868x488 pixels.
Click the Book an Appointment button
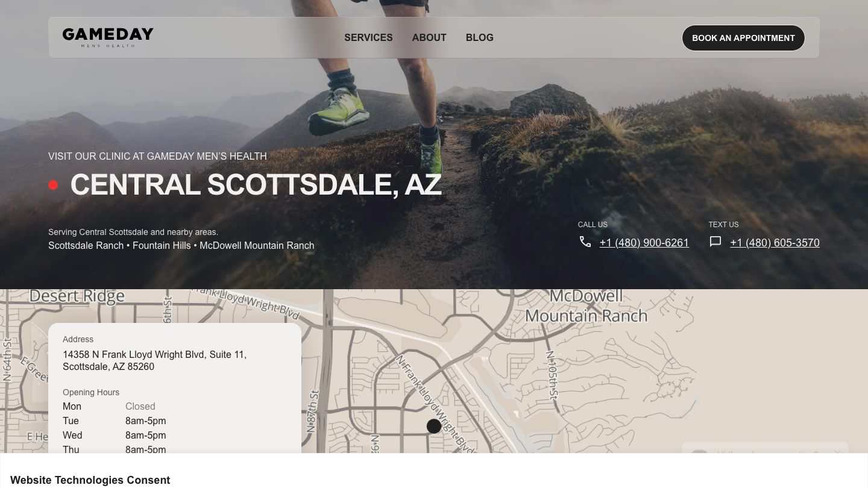743,38
